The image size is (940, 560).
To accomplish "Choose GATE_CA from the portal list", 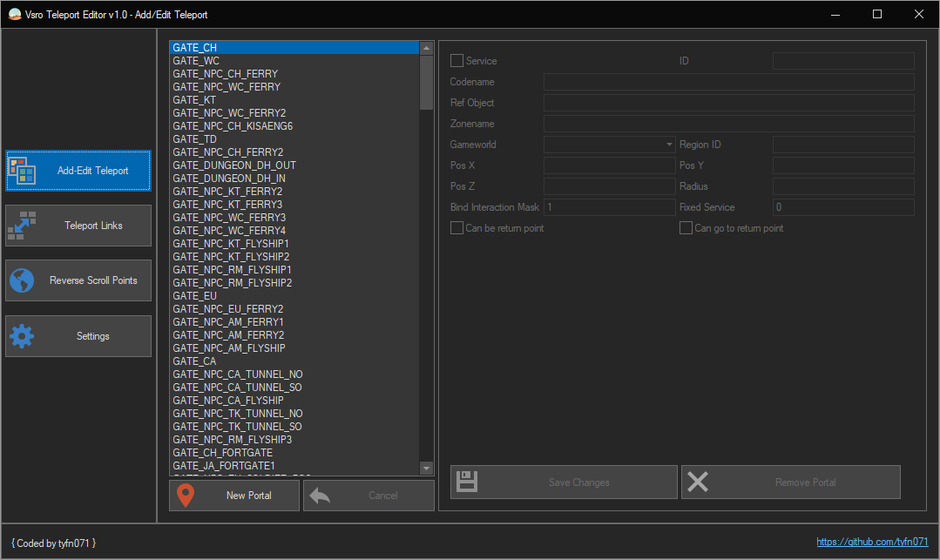I will pos(194,361).
